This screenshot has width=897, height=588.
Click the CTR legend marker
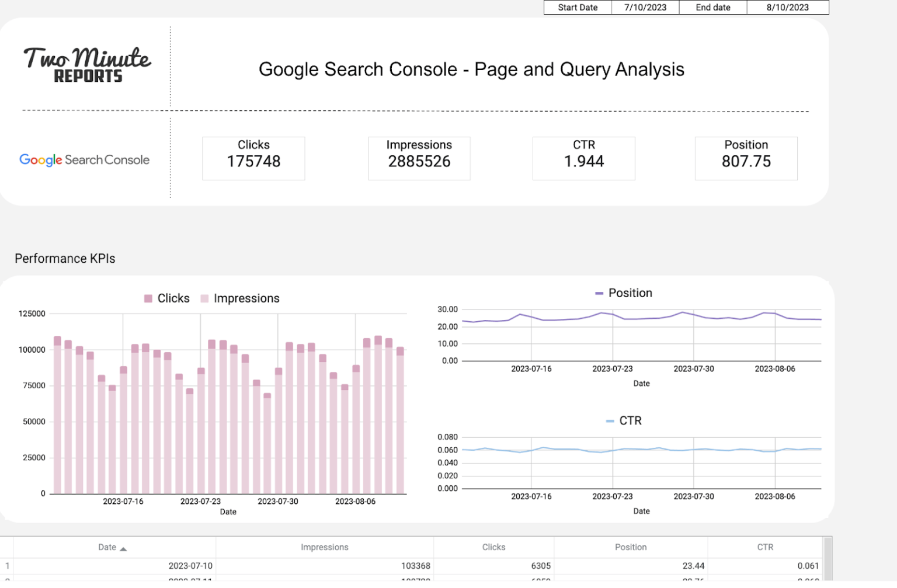tap(611, 420)
